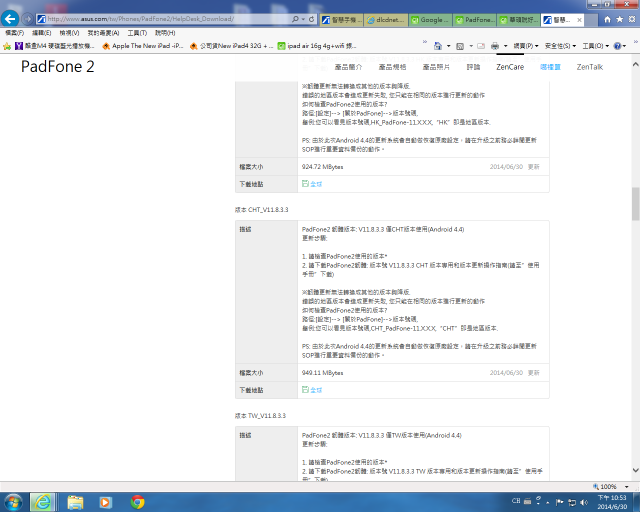The width and height of the screenshot is (640, 512).
Task: Open the 檢視(V) menu
Action: (69, 33)
